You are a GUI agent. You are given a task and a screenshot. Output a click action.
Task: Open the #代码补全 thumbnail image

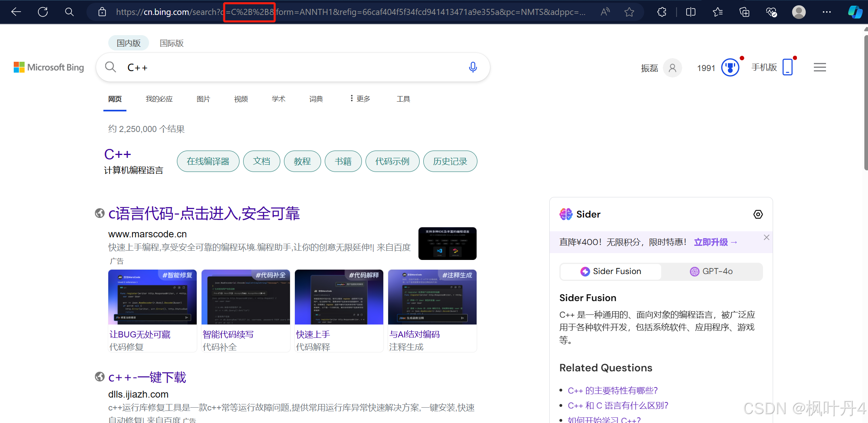(x=246, y=297)
